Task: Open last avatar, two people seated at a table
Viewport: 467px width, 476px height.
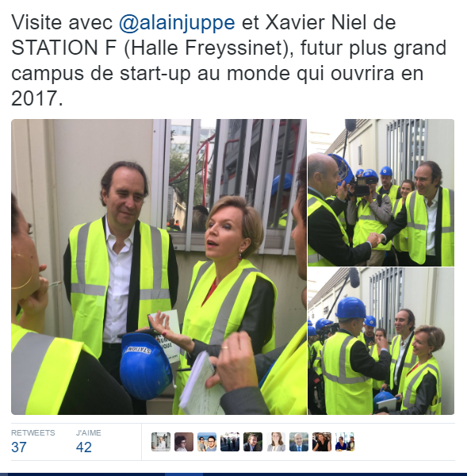Action: pyautogui.click(x=345, y=442)
